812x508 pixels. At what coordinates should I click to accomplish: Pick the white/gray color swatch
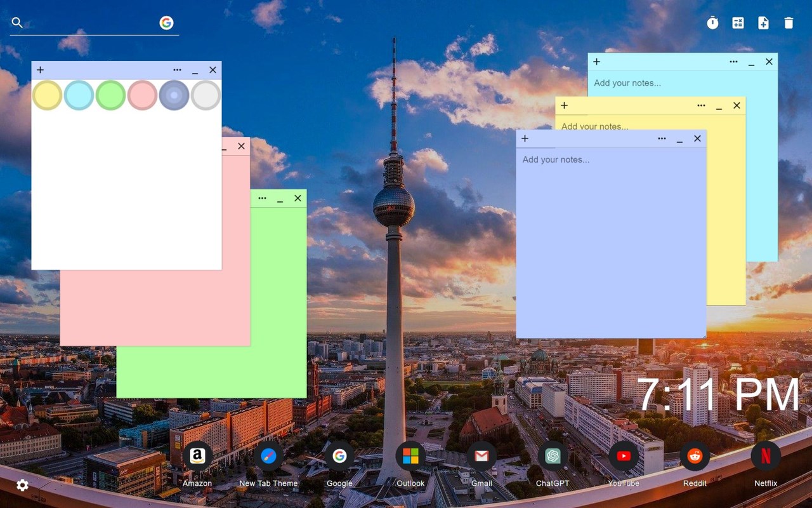click(206, 95)
